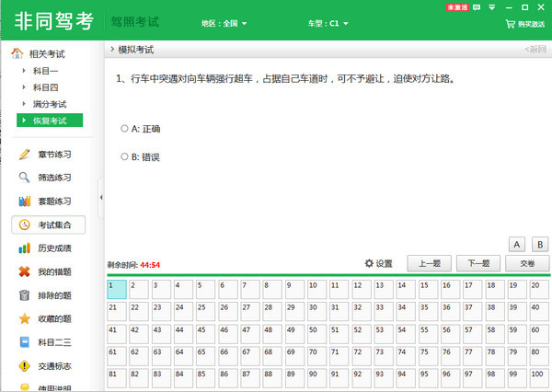This screenshot has height=392, width=552.
Task: Click the 购买激活 shopping cart icon
Action: click(x=510, y=24)
